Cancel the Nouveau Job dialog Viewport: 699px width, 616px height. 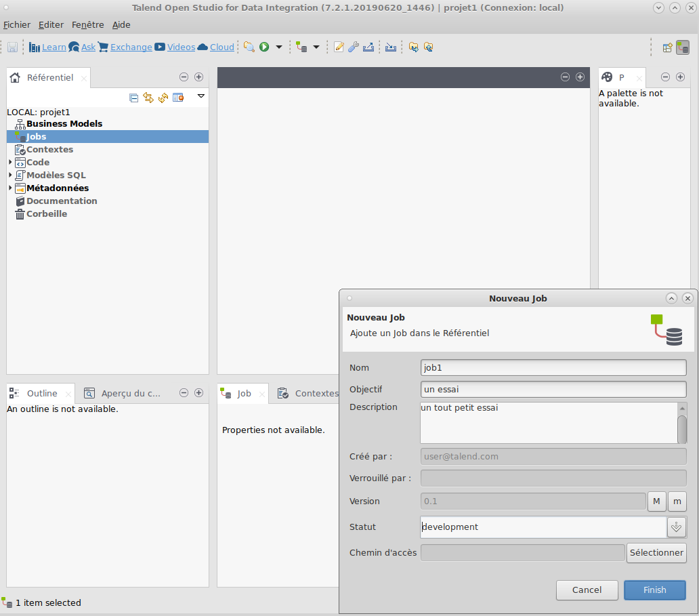tap(587, 590)
